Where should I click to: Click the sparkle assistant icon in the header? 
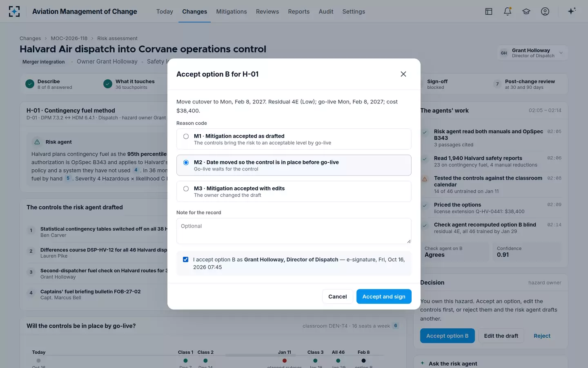click(x=572, y=11)
